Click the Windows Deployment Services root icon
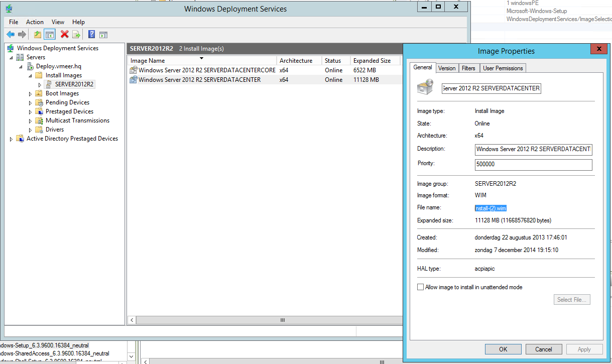The width and height of the screenshot is (612, 364). [x=11, y=48]
